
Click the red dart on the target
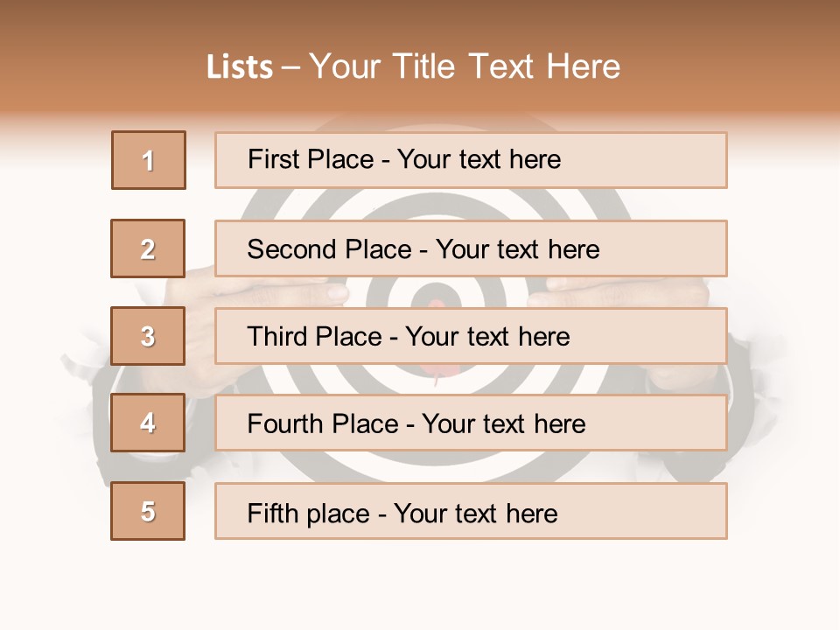(435, 374)
